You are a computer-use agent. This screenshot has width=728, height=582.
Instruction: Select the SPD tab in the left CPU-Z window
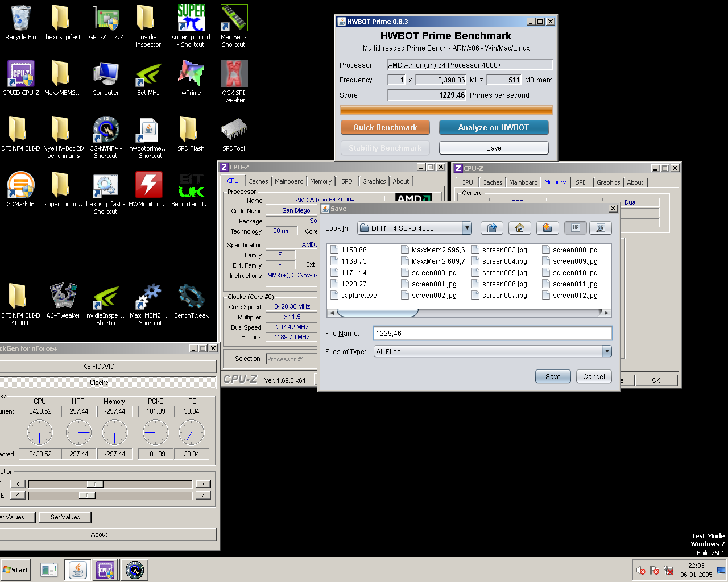pyautogui.click(x=347, y=181)
